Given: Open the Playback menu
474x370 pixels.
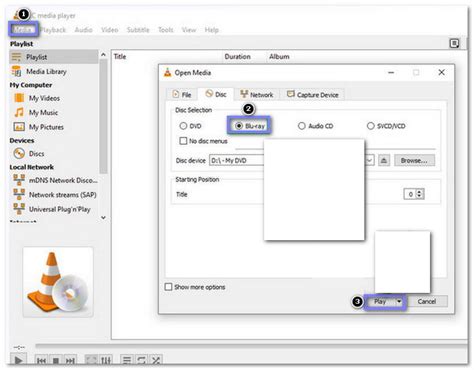Looking at the screenshot, I should [x=53, y=30].
